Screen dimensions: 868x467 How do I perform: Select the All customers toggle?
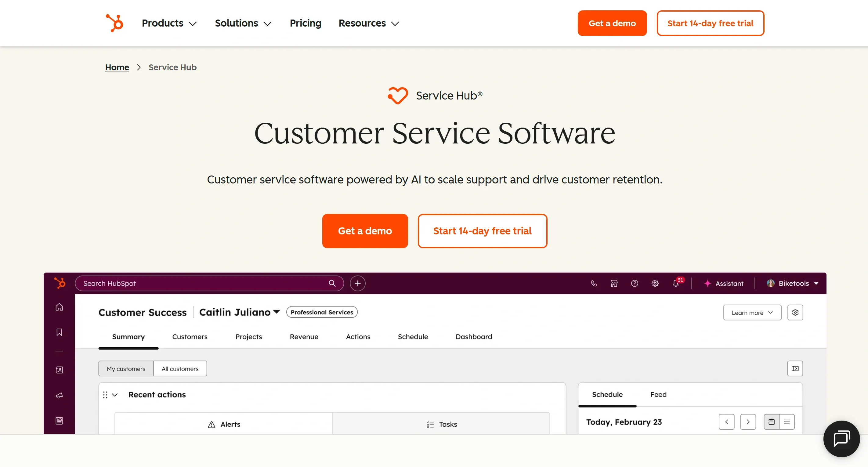click(180, 369)
